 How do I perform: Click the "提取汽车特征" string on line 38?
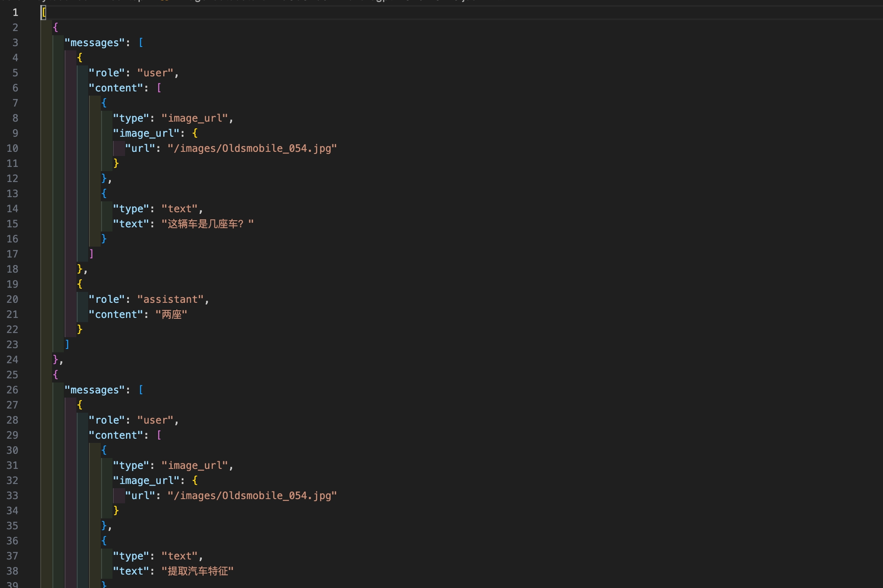(197, 571)
